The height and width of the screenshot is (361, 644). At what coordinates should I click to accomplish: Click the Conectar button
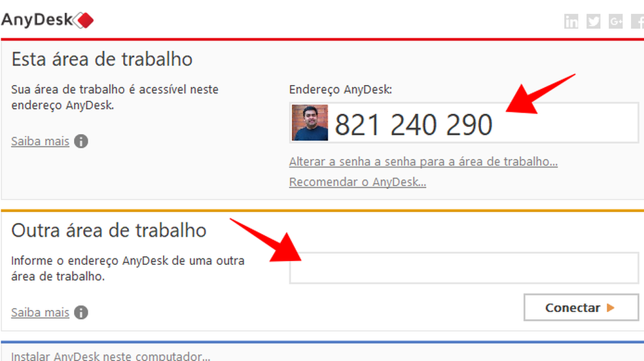[x=581, y=307]
